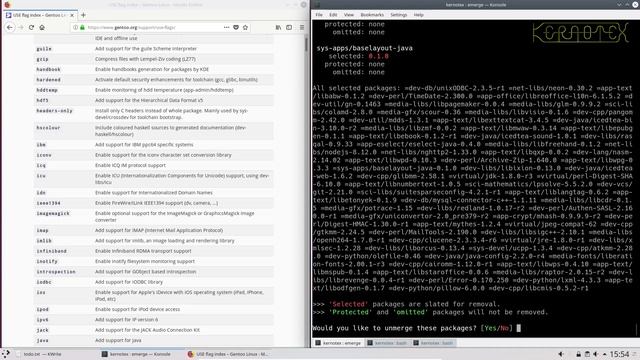The image size is (640, 360).
Task: Open page actions three-dot menu
Action: [x=227, y=27]
